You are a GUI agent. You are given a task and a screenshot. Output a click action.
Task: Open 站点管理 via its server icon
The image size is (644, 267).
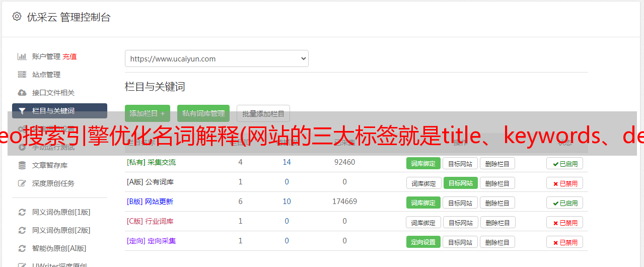point(22,75)
